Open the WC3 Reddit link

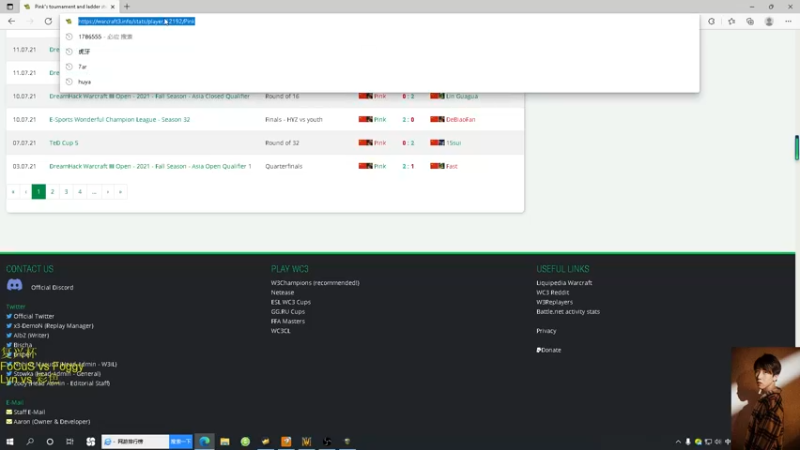(553, 292)
